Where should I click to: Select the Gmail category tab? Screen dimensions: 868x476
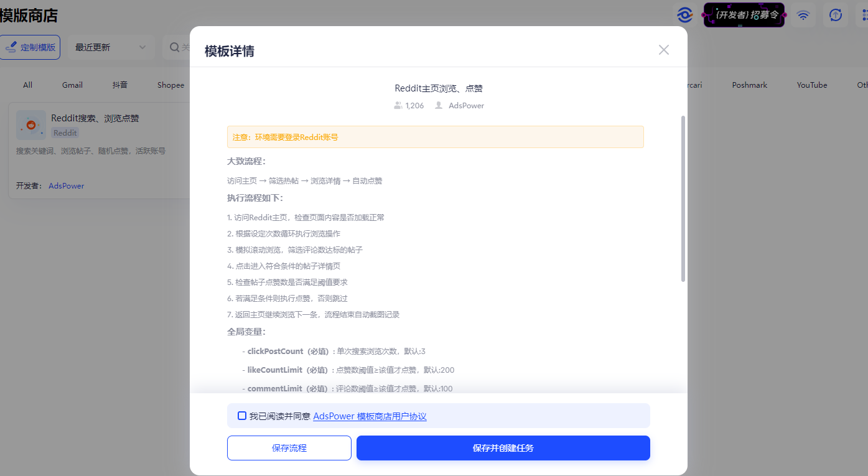click(72, 85)
